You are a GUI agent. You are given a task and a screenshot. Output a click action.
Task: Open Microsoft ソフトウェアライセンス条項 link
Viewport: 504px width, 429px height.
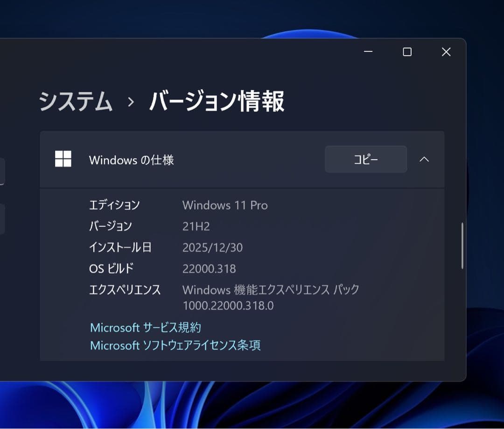[175, 345]
